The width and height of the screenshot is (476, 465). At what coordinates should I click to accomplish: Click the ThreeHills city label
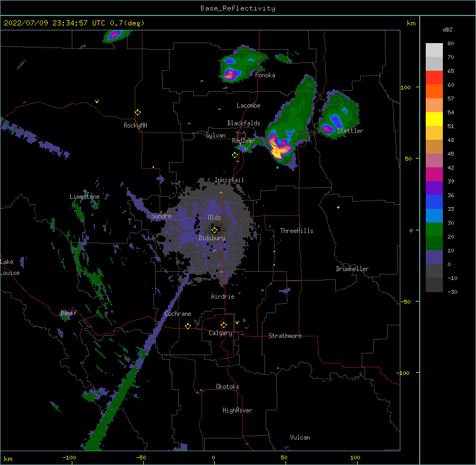(x=297, y=231)
